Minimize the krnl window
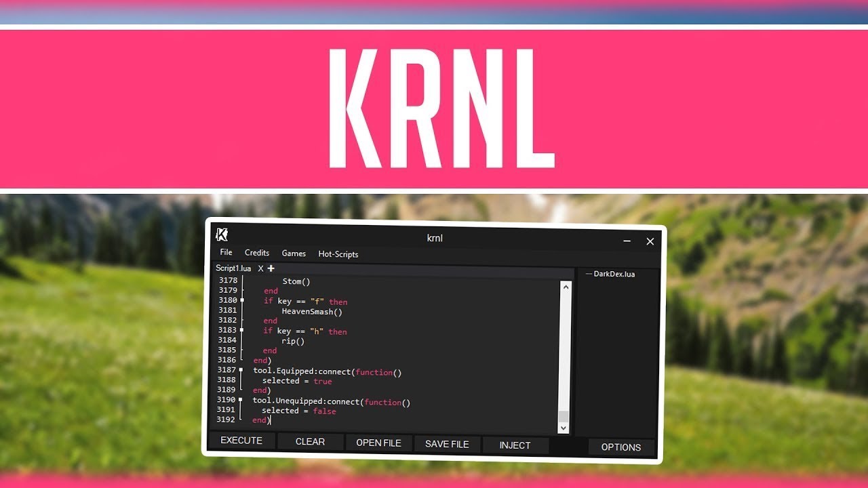 (627, 241)
